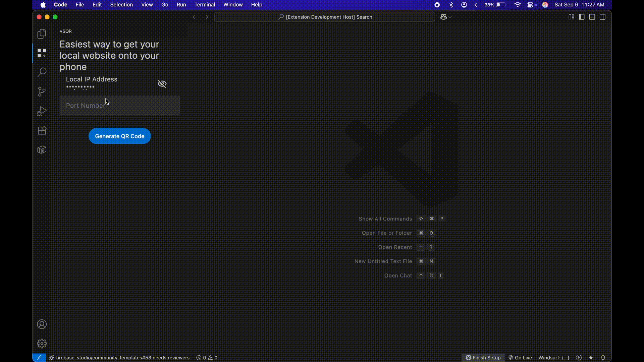Image resolution: width=644 pixels, height=362 pixels.
Task: Open the Extension Development Host search bar
Action: pos(325,17)
